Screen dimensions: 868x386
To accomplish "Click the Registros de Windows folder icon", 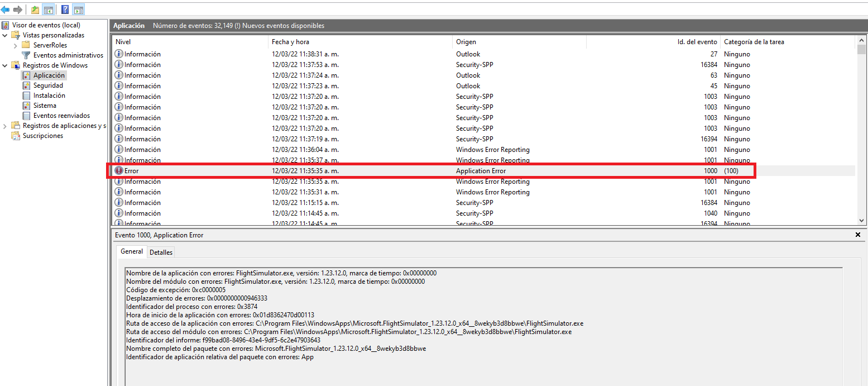I will click(x=16, y=65).
